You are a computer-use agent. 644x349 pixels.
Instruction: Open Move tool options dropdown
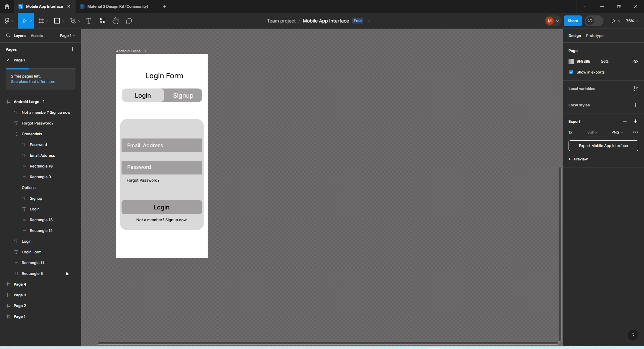click(31, 21)
